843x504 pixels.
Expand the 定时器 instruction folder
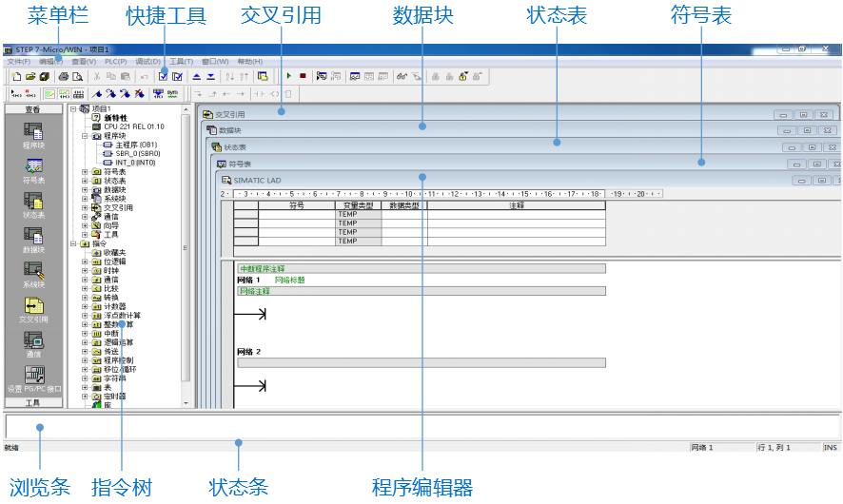(x=85, y=397)
